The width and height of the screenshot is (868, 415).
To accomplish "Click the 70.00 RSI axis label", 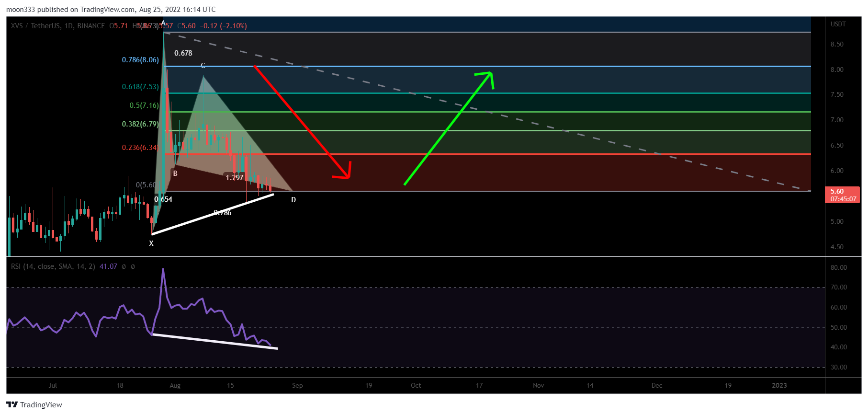I will point(839,288).
